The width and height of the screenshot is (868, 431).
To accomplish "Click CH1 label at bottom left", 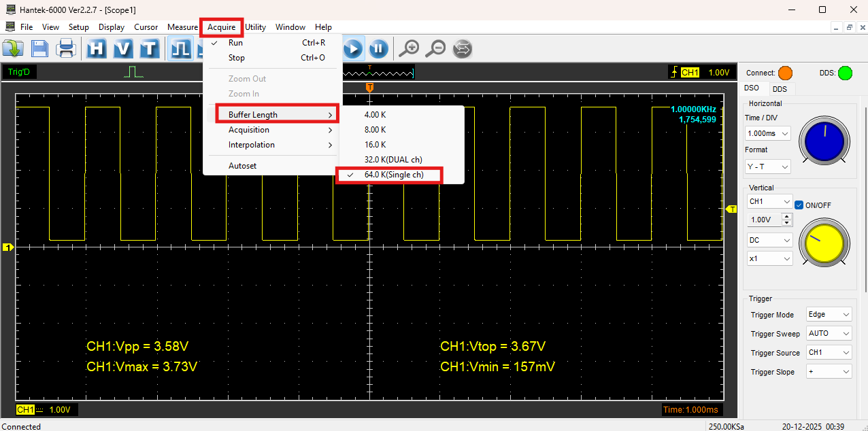I will point(25,410).
